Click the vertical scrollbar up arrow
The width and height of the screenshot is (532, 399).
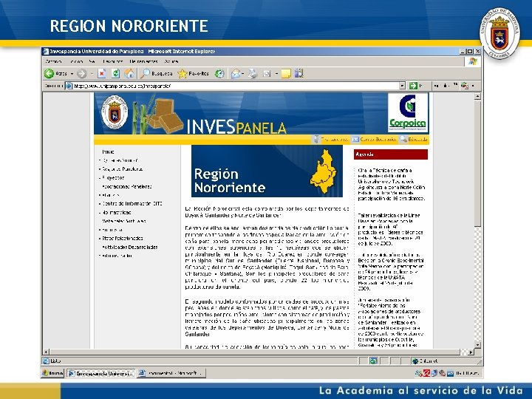coord(477,96)
